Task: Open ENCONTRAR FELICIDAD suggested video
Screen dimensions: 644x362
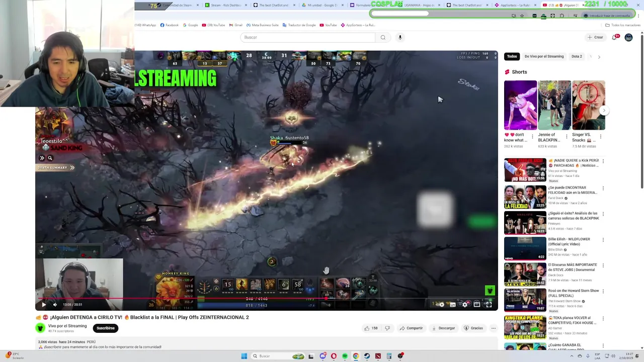Action: [x=525, y=197]
